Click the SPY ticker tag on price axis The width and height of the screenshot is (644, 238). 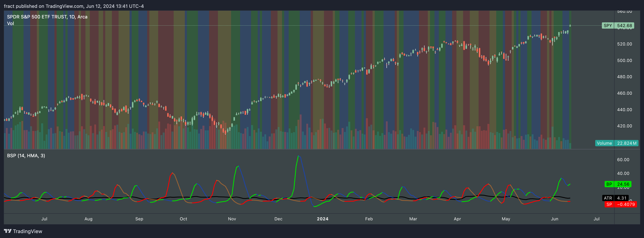(x=608, y=25)
